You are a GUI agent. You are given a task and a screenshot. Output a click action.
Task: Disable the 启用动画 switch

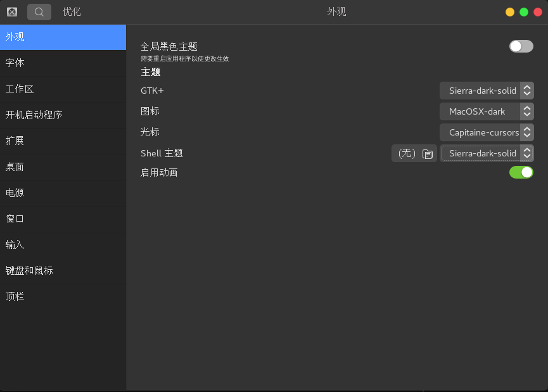click(521, 172)
